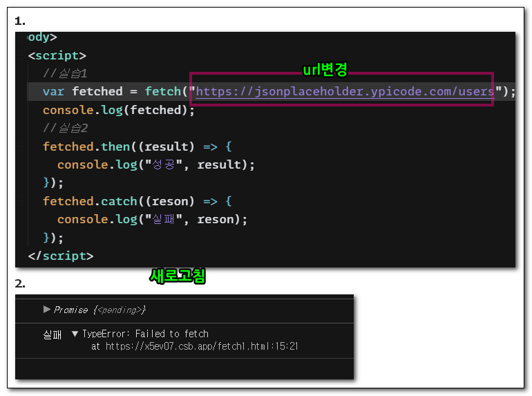Click the closing </script> tag
The height and width of the screenshot is (396, 532).
[x=61, y=256]
